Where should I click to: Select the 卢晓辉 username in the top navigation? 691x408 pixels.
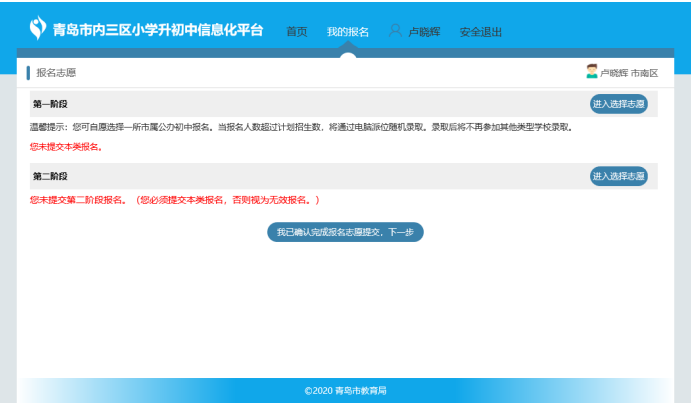(425, 32)
